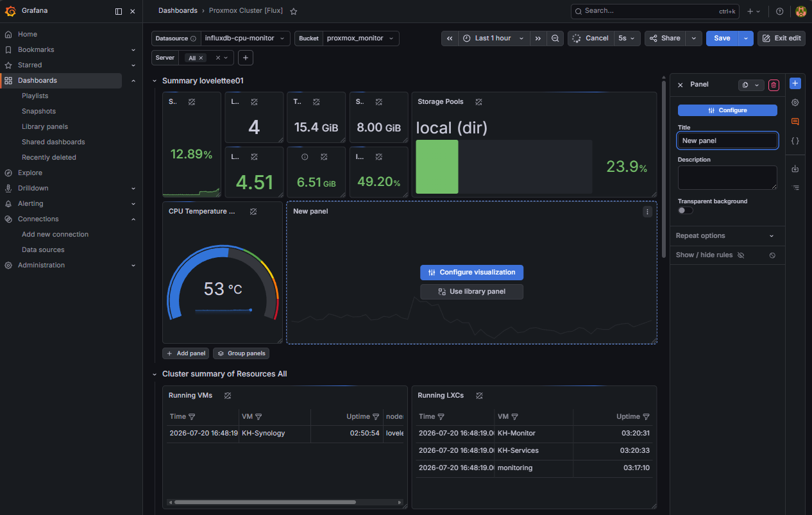Open JSON code braces icon in edit sidebar
Viewport: 812px width, 515px height.
point(795,140)
